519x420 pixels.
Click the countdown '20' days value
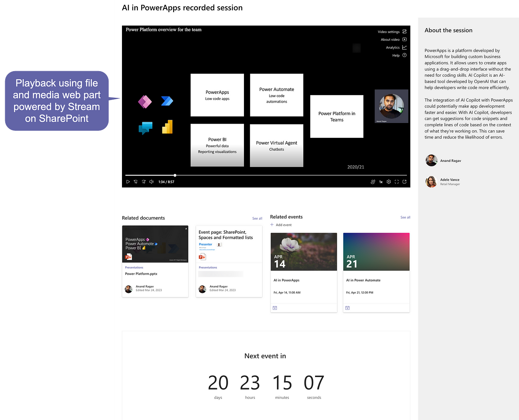(x=218, y=383)
